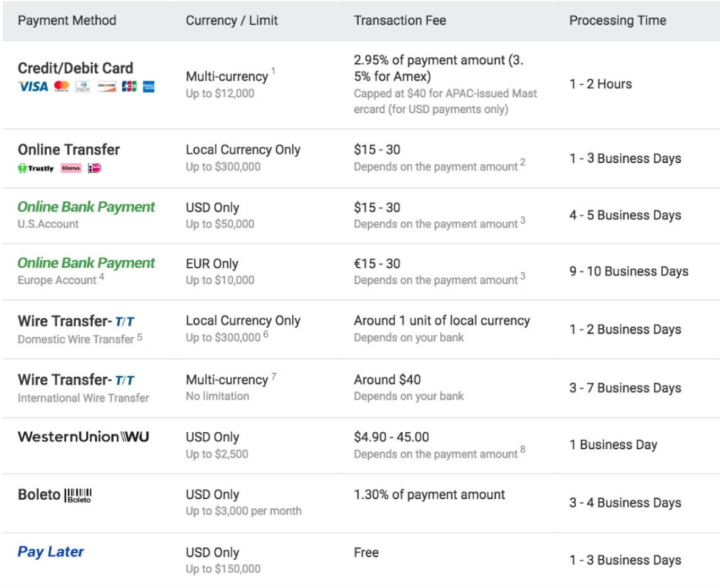
Task: Click the Mastercard logo icon
Action: coord(61,86)
